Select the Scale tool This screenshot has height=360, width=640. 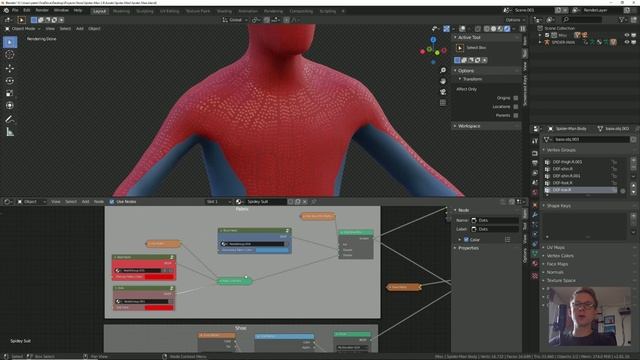click(10, 93)
